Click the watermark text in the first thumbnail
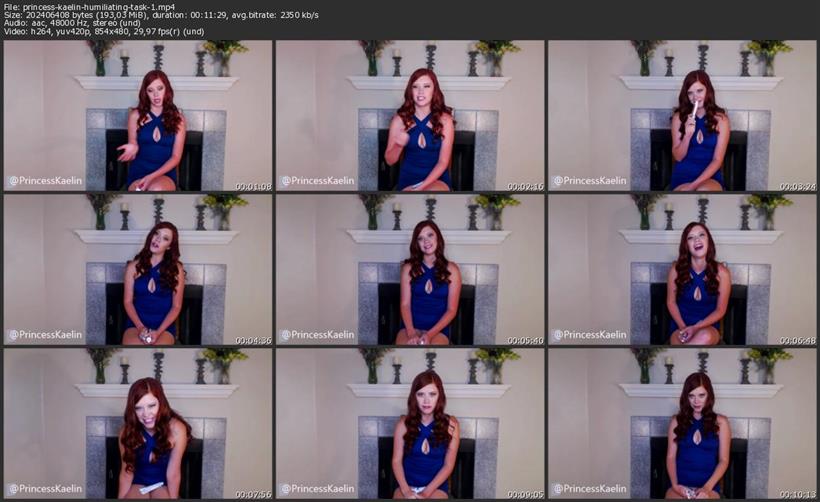The image size is (820, 502). point(45,181)
